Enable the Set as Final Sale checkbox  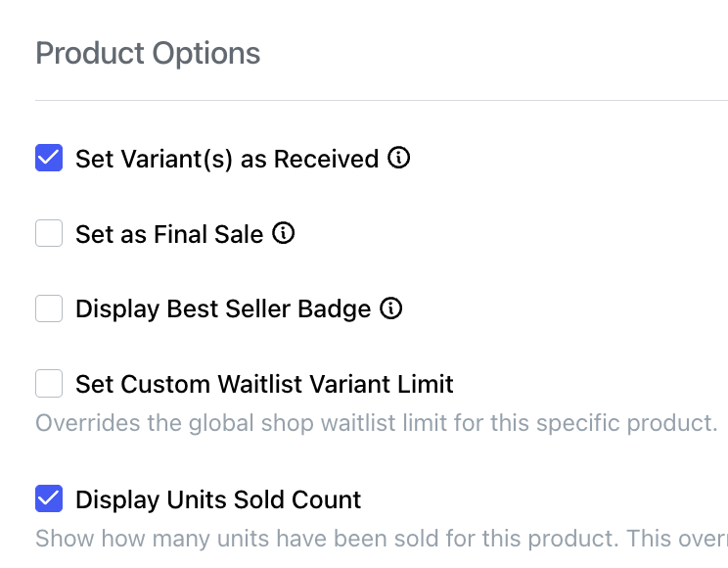point(49,233)
